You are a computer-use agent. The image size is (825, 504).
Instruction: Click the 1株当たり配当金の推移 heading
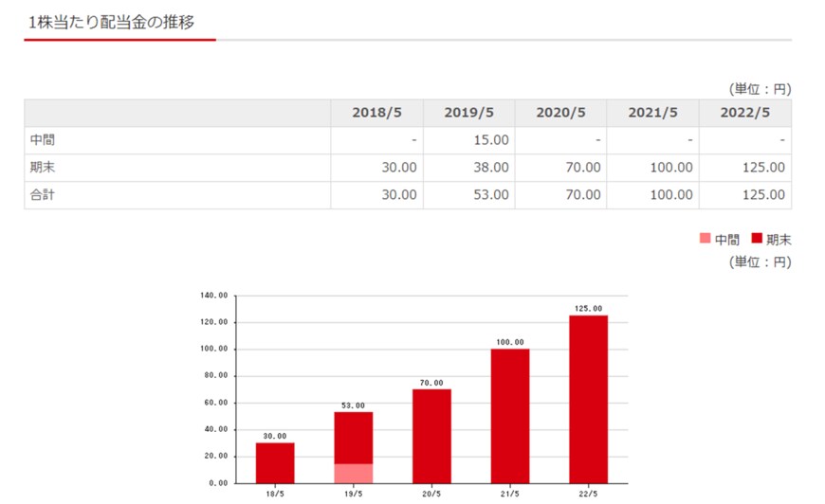[x=112, y=22]
